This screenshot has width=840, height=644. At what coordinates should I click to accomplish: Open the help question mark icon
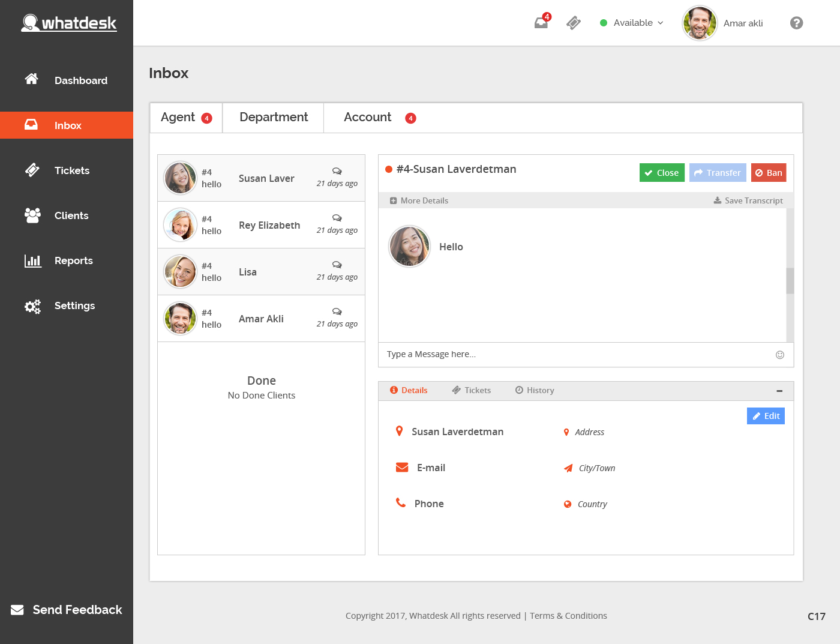coord(796,22)
